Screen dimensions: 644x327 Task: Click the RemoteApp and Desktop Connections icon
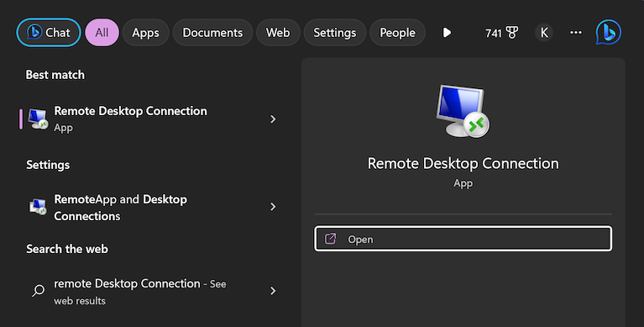(38, 207)
